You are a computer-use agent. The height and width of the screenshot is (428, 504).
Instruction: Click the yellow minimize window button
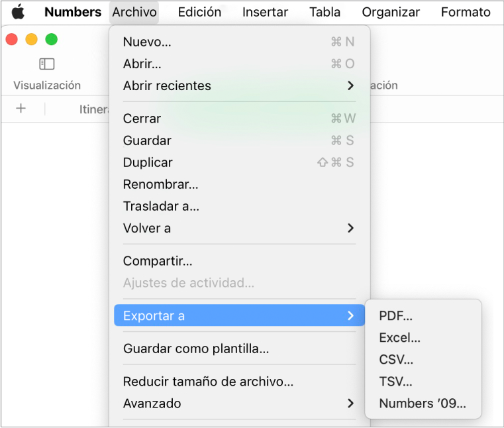point(32,39)
